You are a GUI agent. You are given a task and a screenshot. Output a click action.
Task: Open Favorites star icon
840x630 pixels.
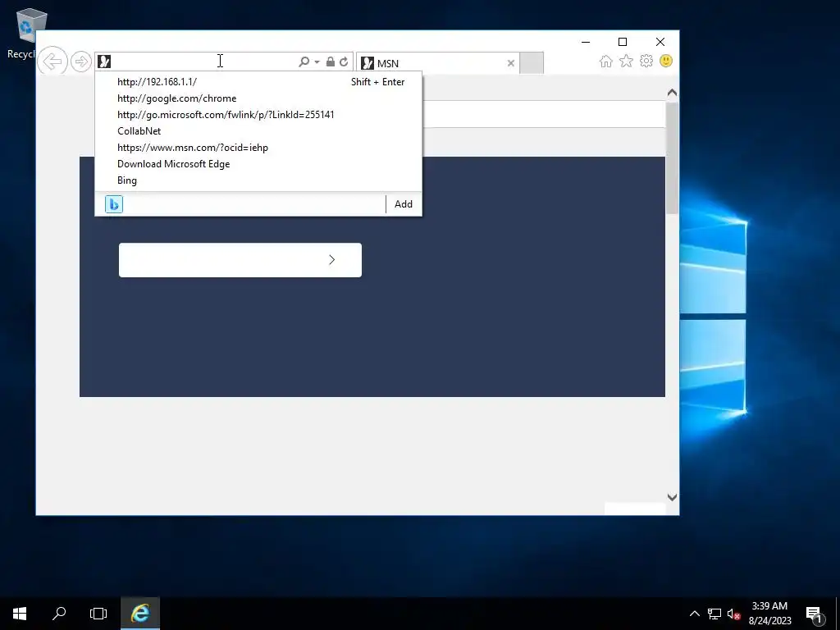(x=626, y=61)
